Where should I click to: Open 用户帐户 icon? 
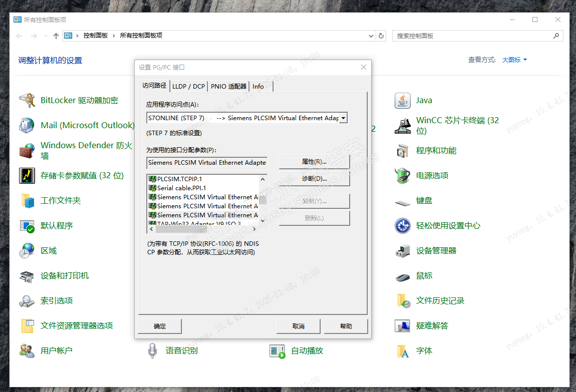point(27,350)
